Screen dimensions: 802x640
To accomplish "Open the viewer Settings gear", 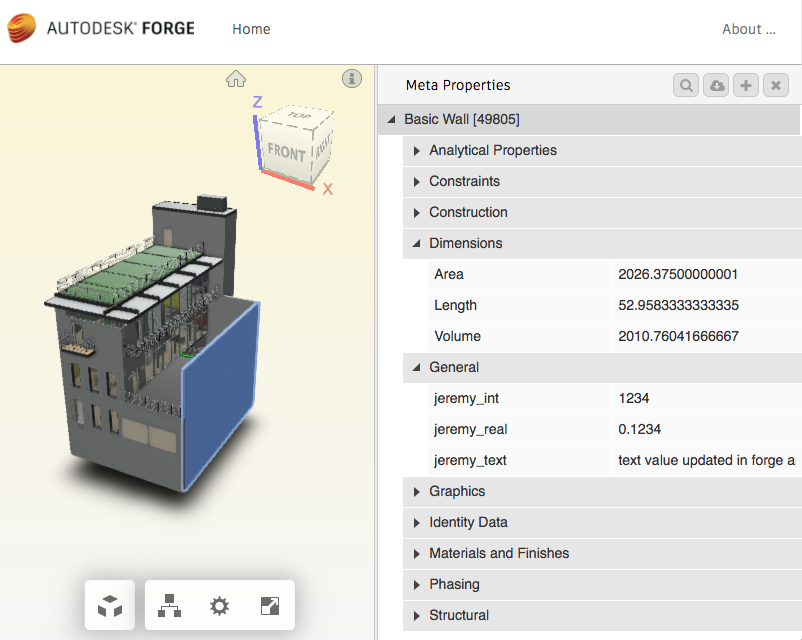I will [x=219, y=605].
